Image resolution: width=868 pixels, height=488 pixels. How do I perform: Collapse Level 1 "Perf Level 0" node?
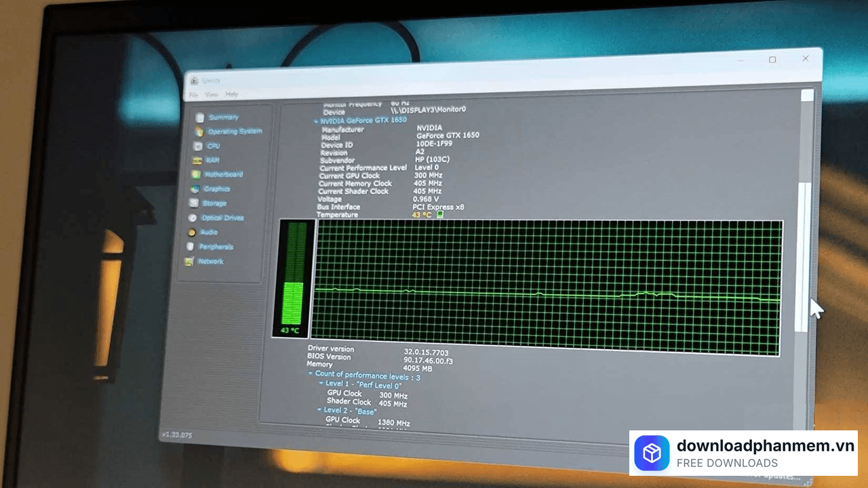(x=321, y=383)
